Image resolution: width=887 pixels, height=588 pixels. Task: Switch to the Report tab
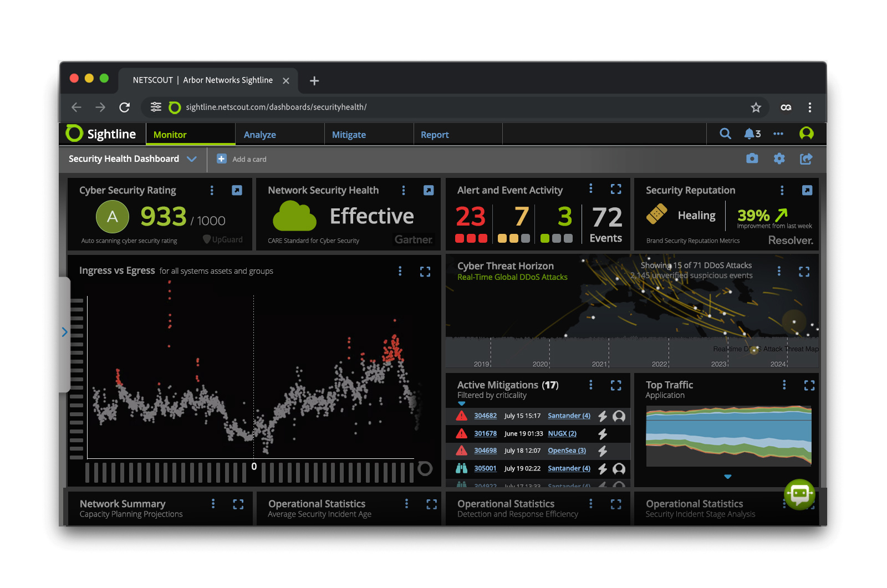click(458, 134)
